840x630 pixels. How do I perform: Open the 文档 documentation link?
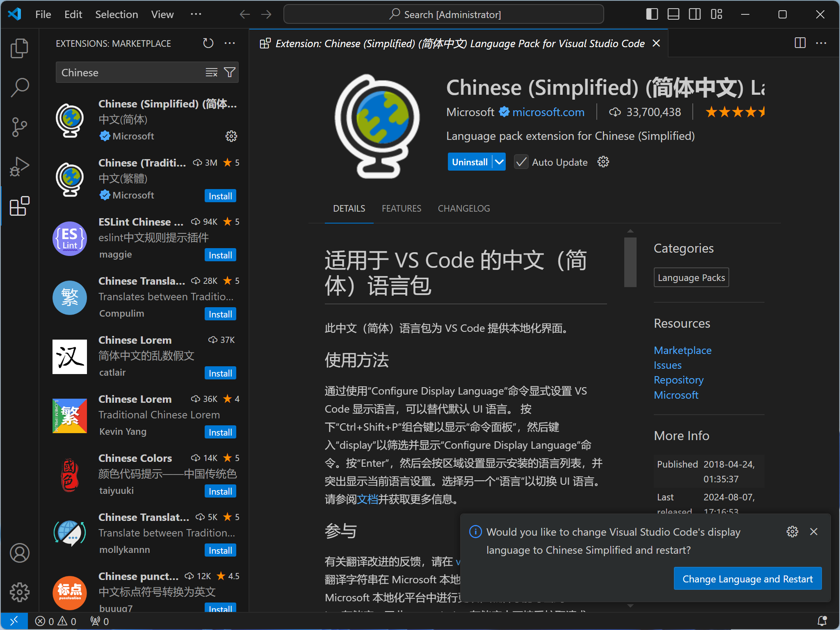pos(367,499)
